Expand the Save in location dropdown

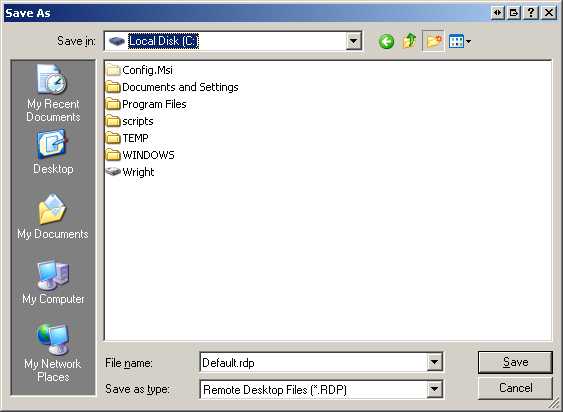[353, 41]
